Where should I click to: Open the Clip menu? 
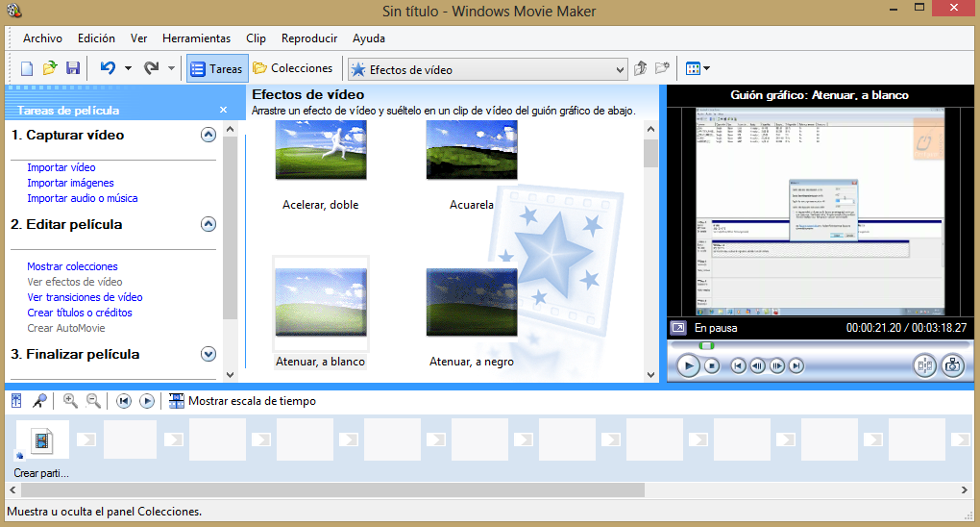tap(256, 38)
